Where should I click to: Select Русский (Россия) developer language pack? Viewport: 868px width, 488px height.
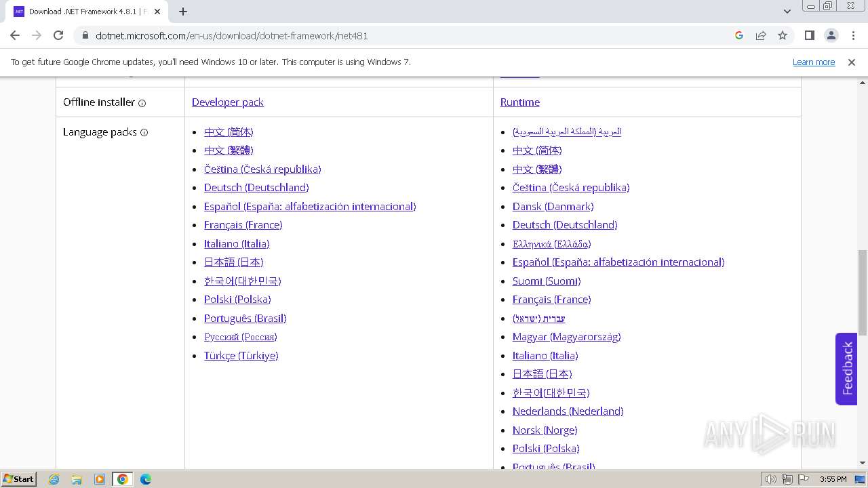click(x=241, y=337)
